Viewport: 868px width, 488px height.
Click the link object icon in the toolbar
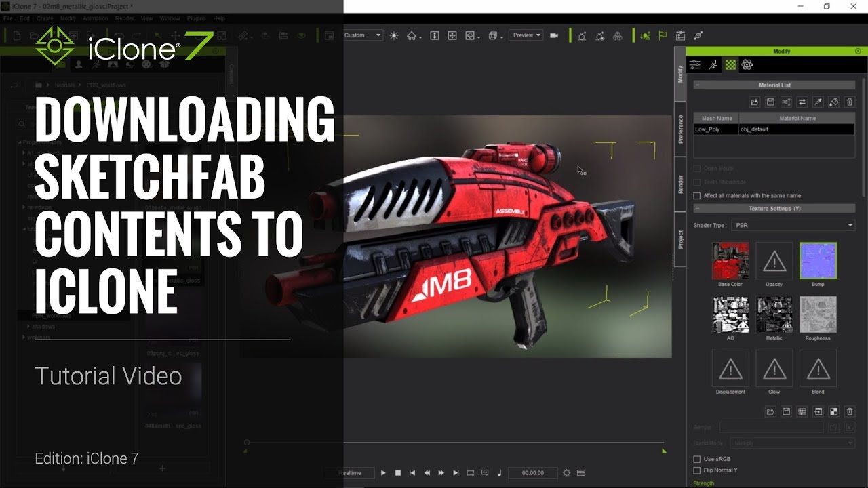click(x=582, y=35)
